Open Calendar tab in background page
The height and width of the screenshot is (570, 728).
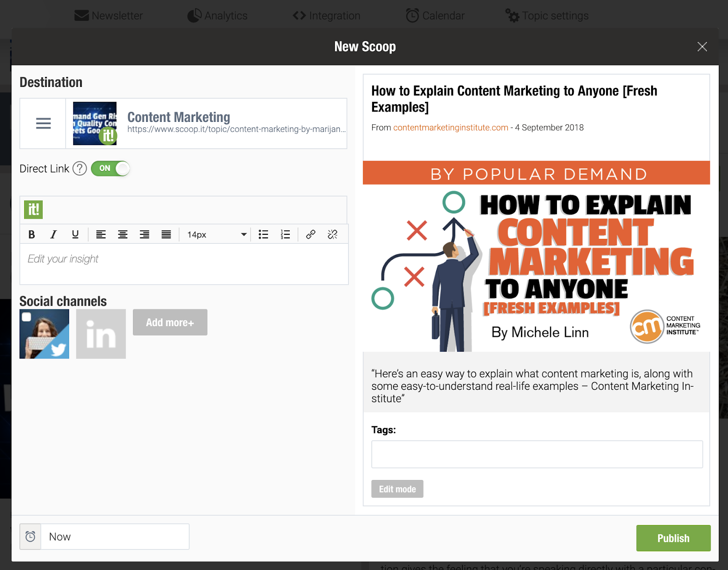click(435, 16)
